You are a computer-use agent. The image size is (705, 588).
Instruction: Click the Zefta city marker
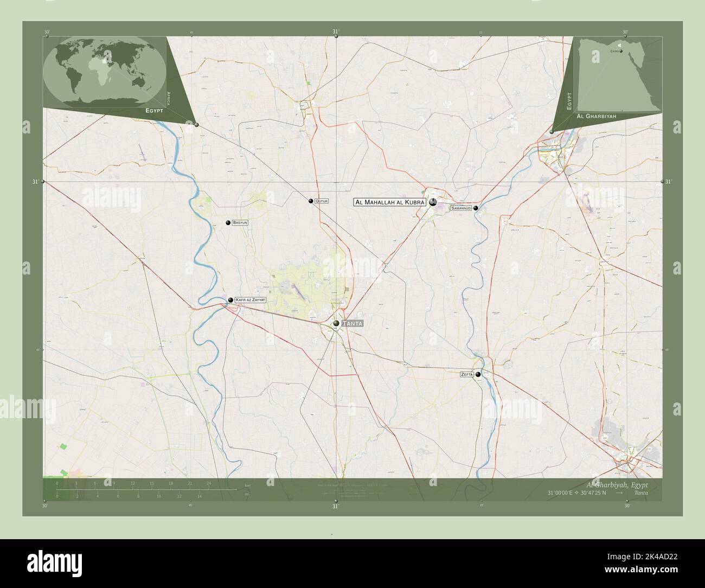point(478,374)
